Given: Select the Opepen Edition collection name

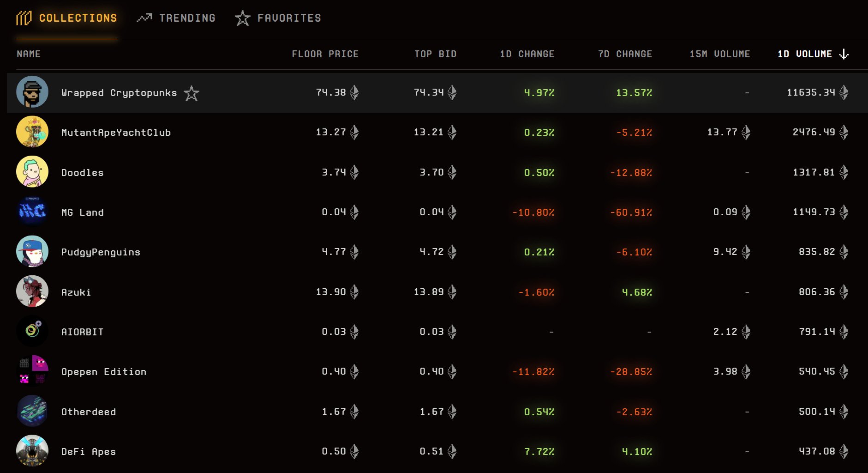Looking at the screenshot, I should coord(104,372).
